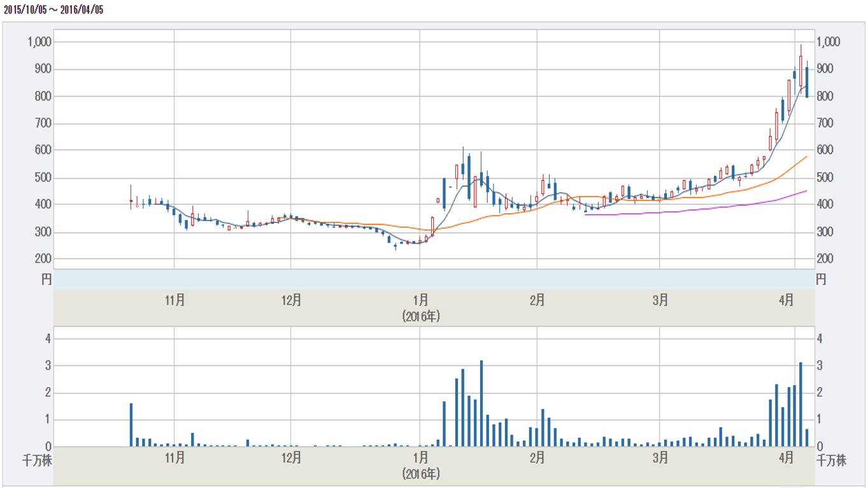The height and width of the screenshot is (488, 868).
Task: Click the 700 label on right price axis
Action: (x=826, y=123)
